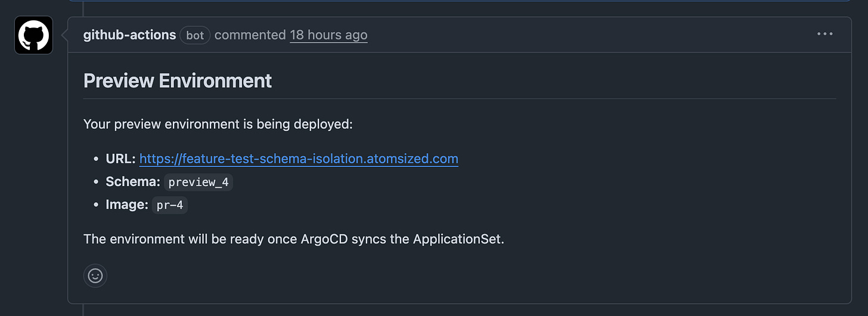Screen dimensions: 868x316
Task: Click the word "ApplicationSet" in last sentence
Action: 457,239
